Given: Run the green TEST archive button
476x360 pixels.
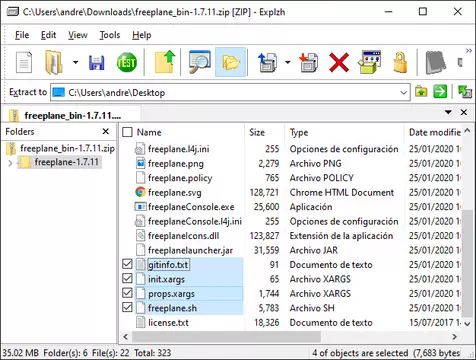Looking at the screenshot, I should [x=127, y=62].
